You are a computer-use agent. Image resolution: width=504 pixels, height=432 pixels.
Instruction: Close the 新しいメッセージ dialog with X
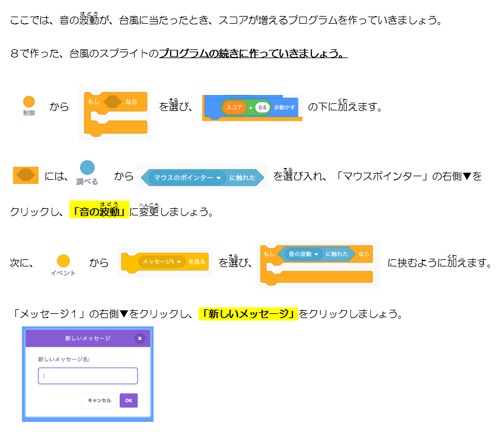140,338
